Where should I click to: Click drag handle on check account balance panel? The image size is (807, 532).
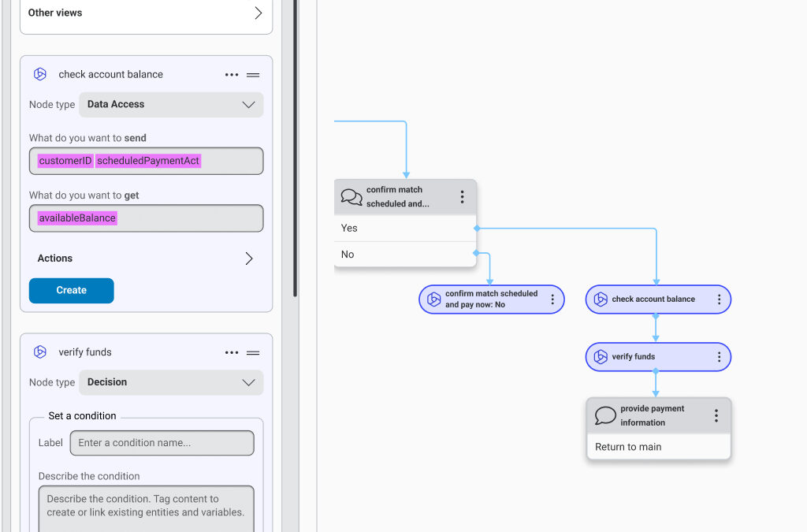click(x=253, y=75)
